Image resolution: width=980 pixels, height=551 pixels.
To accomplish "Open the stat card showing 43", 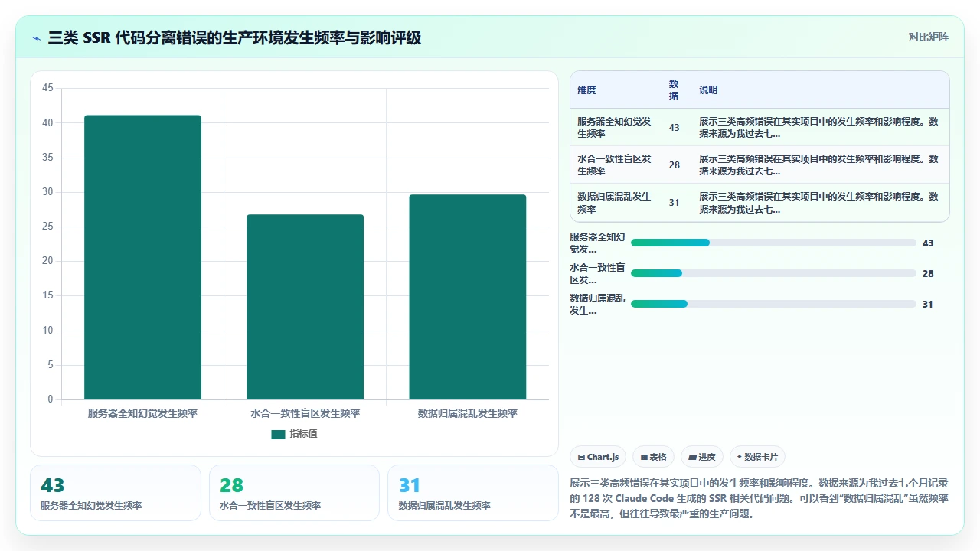I will [116, 493].
